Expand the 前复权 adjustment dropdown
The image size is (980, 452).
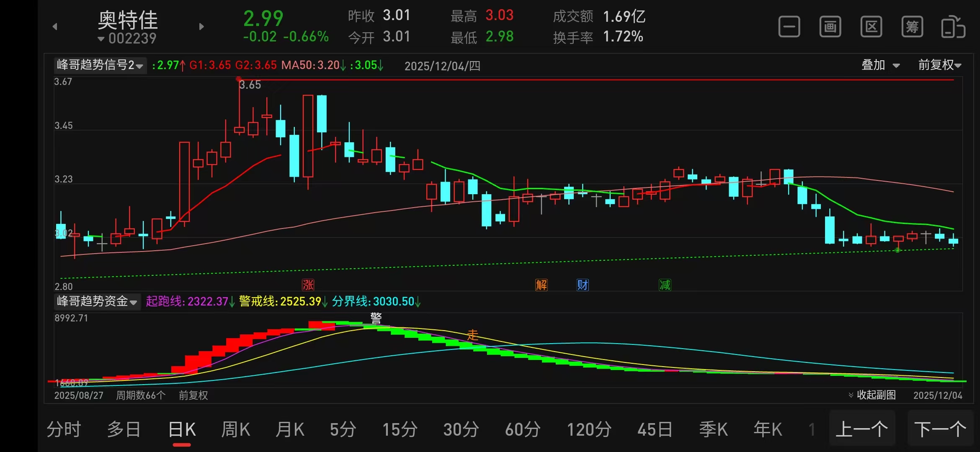(x=939, y=65)
